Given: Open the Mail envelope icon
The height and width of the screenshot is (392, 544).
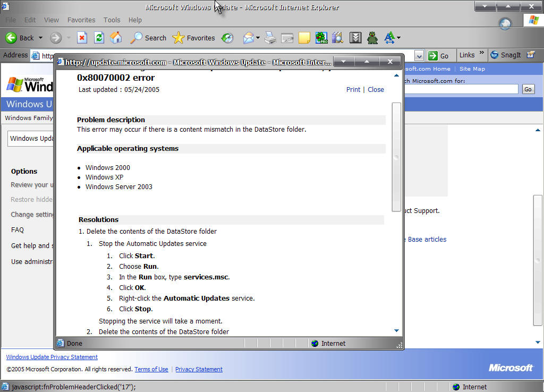Looking at the screenshot, I should pos(248,38).
